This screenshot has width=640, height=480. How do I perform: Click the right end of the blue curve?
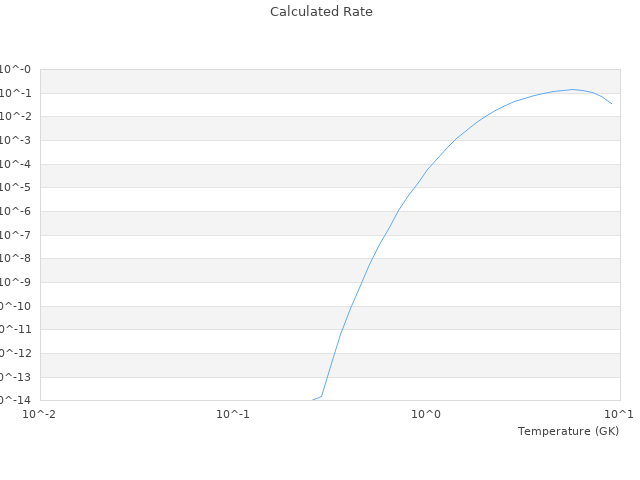pyautogui.click(x=612, y=103)
